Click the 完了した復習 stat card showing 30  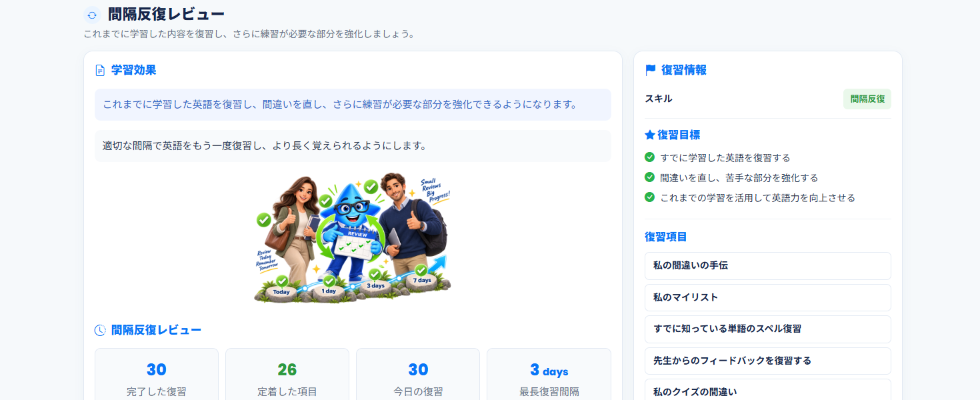click(x=157, y=374)
